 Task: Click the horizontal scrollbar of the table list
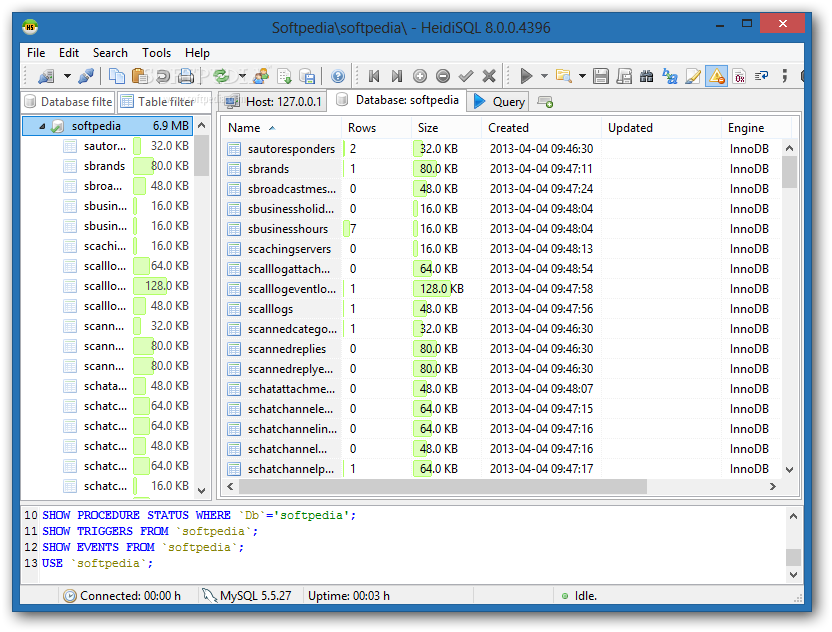[x=443, y=487]
